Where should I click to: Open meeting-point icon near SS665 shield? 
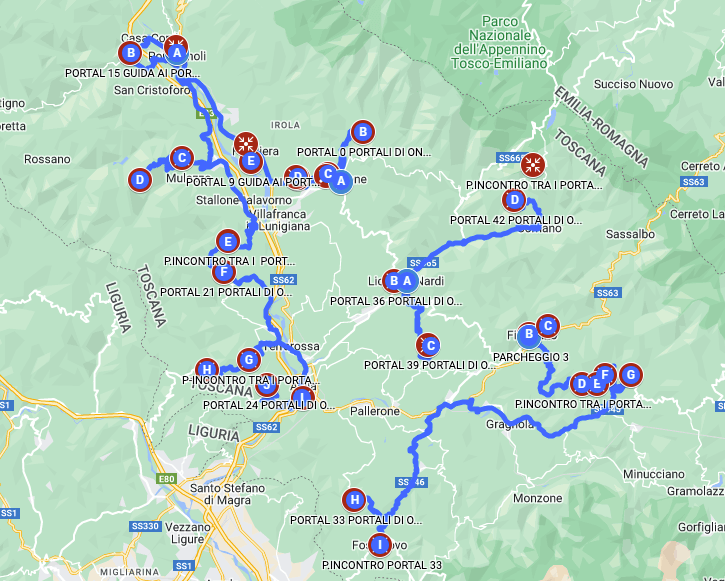[533, 165]
